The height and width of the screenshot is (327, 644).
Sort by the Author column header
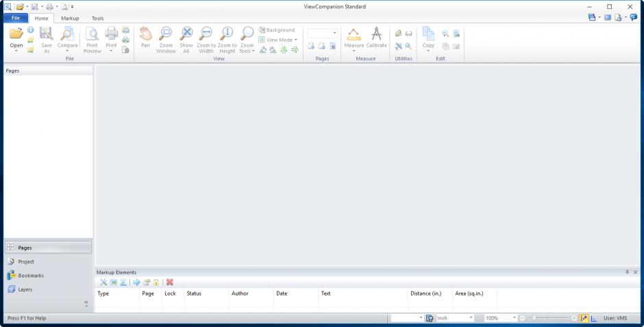pyautogui.click(x=251, y=293)
